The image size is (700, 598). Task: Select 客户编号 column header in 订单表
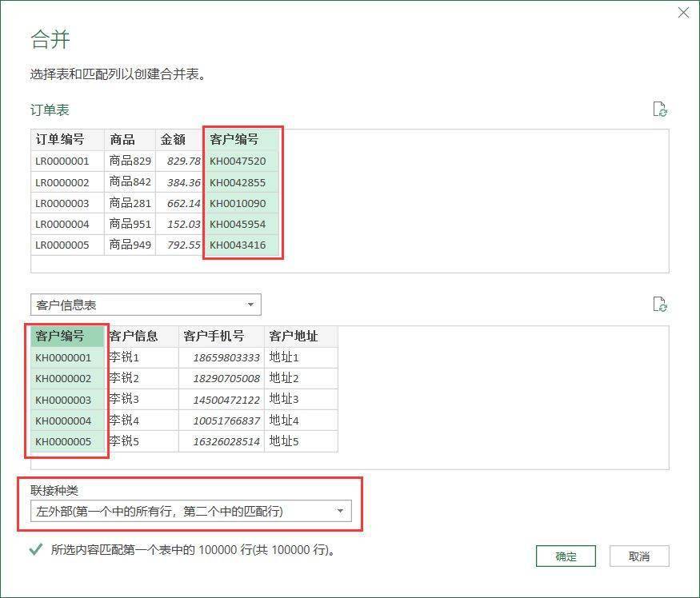[242, 140]
